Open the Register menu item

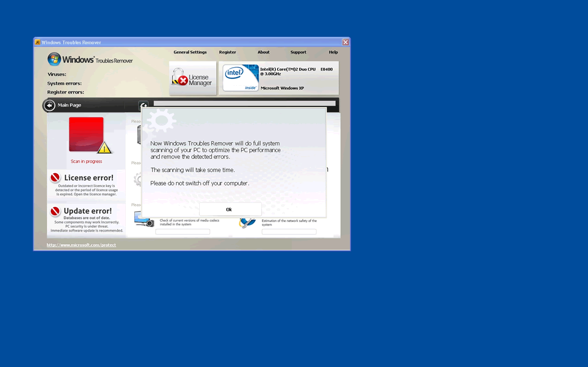[227, 52]
